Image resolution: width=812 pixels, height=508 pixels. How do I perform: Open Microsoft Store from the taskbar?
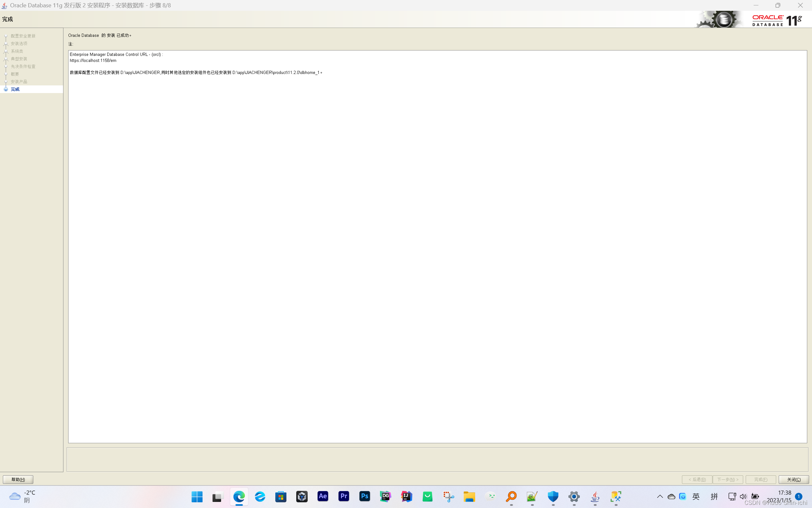[x=281, y=496]
